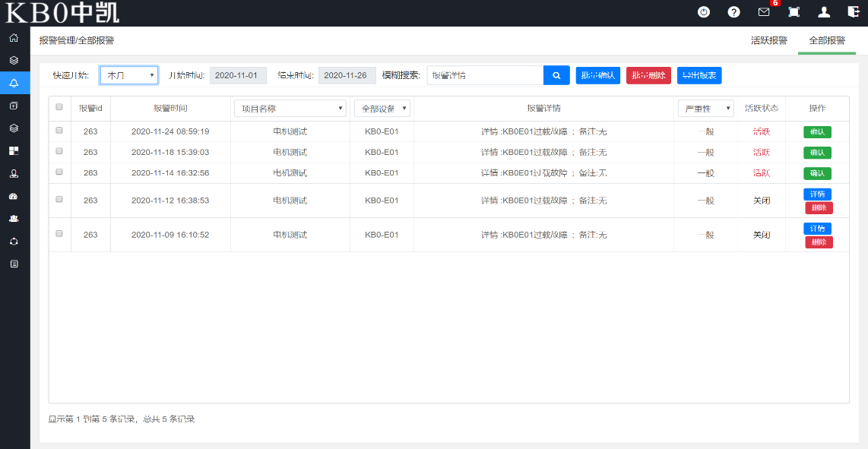Click the power icon in top bar
Viewport: 868px width, 449px height.
tap(704, 12)
